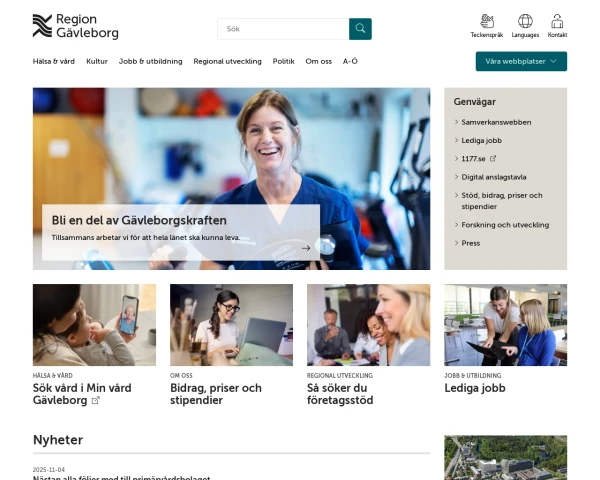The image size is (600, 480).
Task: Click the arrow icon in the hero banner
Action: pos(306,248)
